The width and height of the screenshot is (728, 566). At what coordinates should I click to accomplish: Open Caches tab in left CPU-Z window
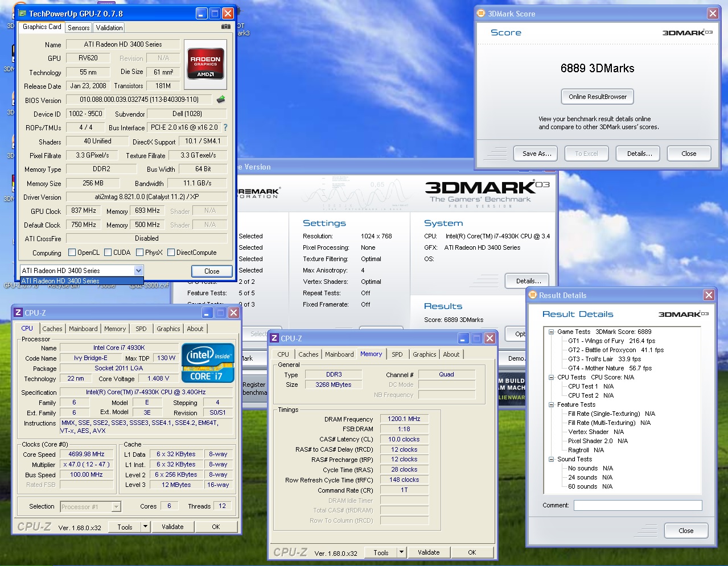point(52,329)
